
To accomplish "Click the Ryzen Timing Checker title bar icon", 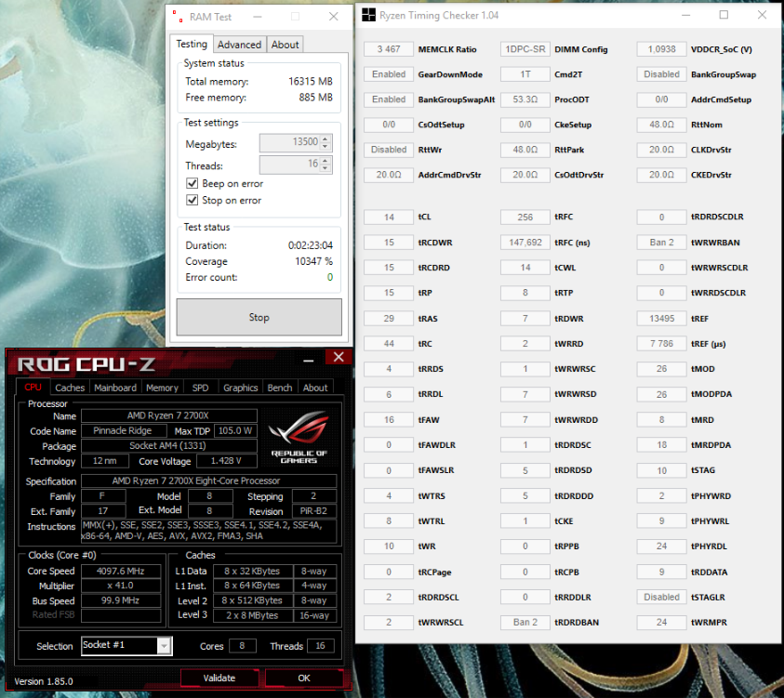I will 368,15.
